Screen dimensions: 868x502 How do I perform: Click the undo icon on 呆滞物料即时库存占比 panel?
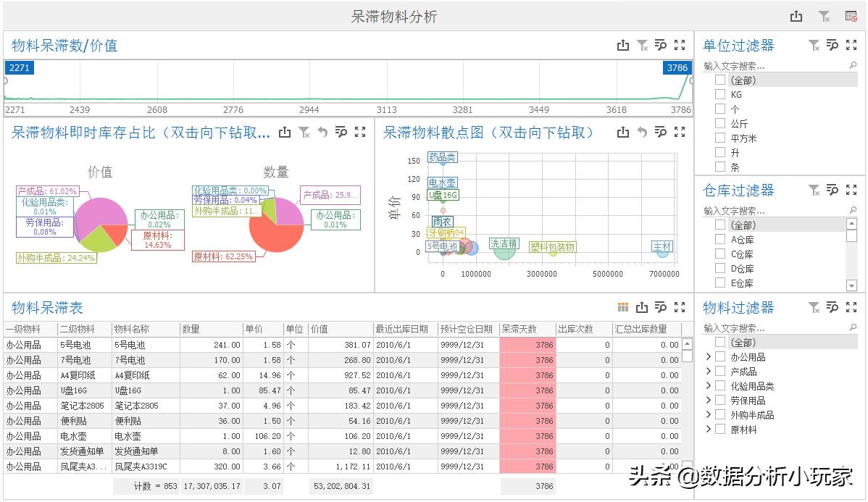pos(322,132)
